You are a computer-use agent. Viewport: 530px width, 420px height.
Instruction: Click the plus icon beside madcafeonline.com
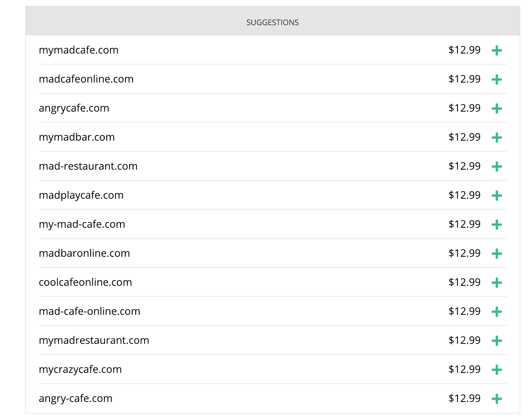click(496, 79)
